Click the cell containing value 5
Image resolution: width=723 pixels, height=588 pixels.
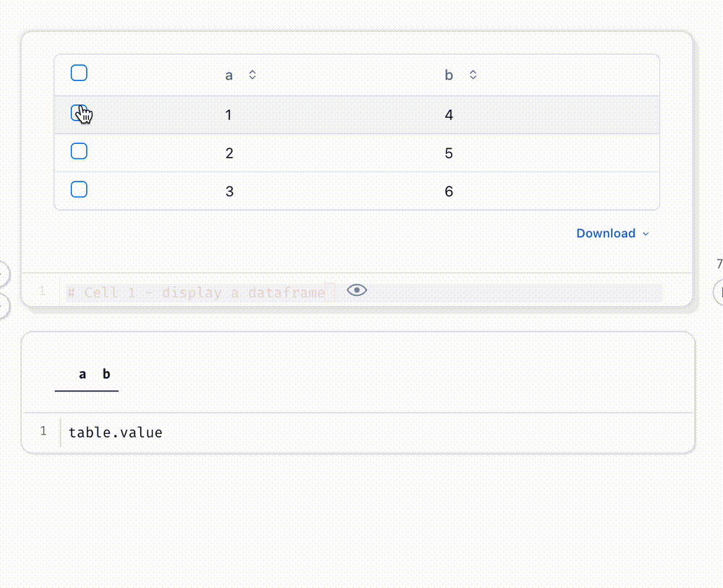(449, 153)
